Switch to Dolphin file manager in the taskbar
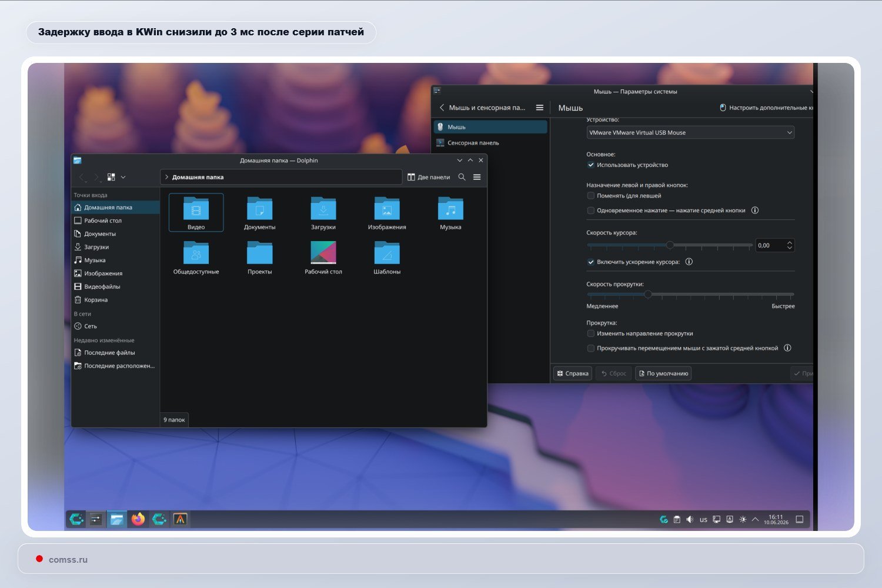The height and width of the screenshot is (588, 882). click(x=116, y=519)
